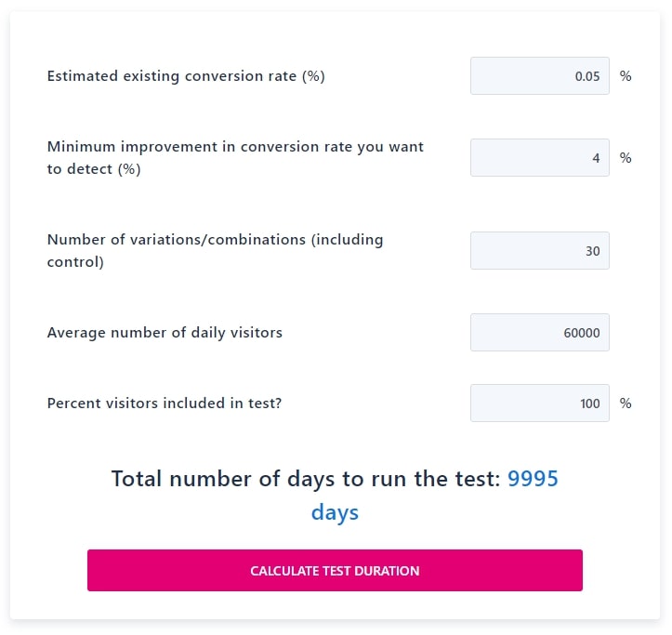Screen dimensions: 672x635
Task: Focus the existing conversion rate field showing 0.05
Action: click(540, 76)
